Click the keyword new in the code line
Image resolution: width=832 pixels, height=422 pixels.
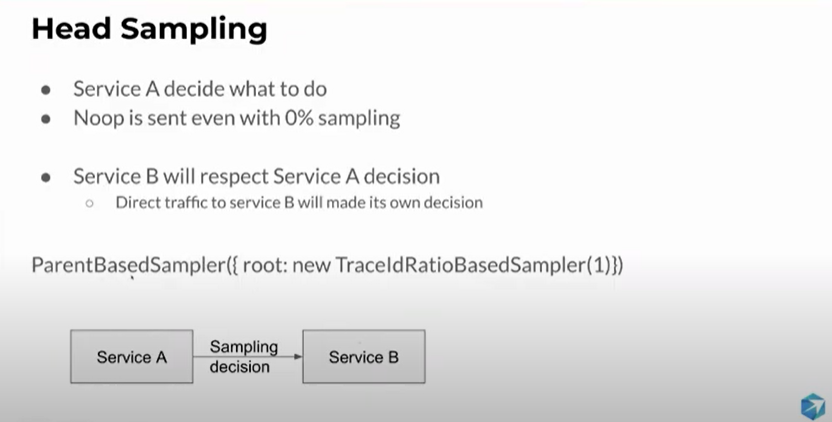[311, 266]
